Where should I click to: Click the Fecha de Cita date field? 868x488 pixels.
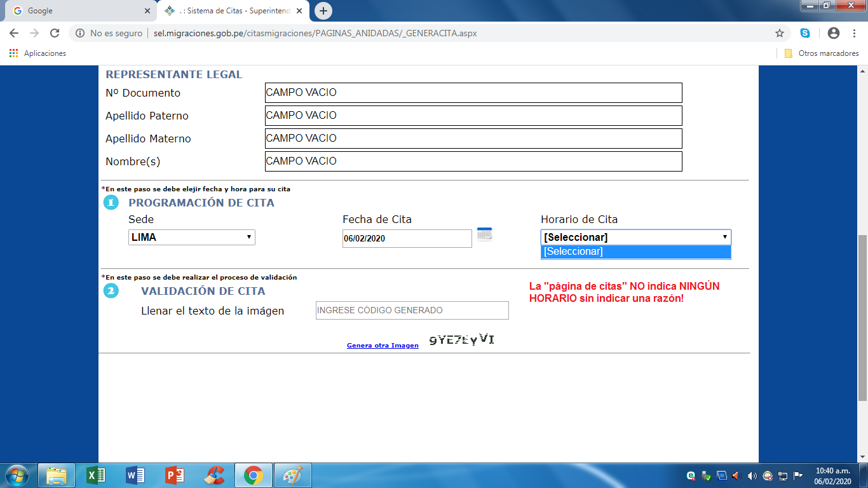(x=407, y=239)
